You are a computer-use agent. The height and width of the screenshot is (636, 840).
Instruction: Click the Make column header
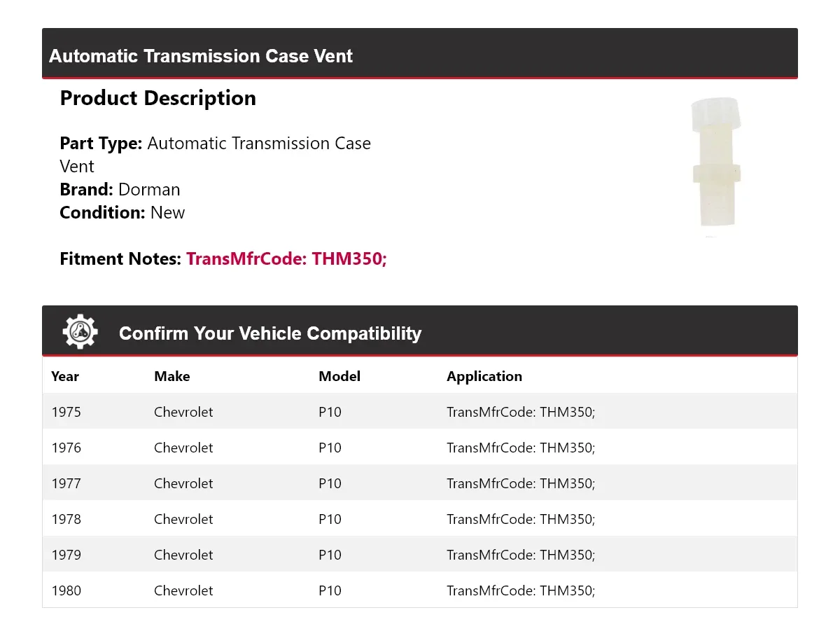click(x=172, y=376)
